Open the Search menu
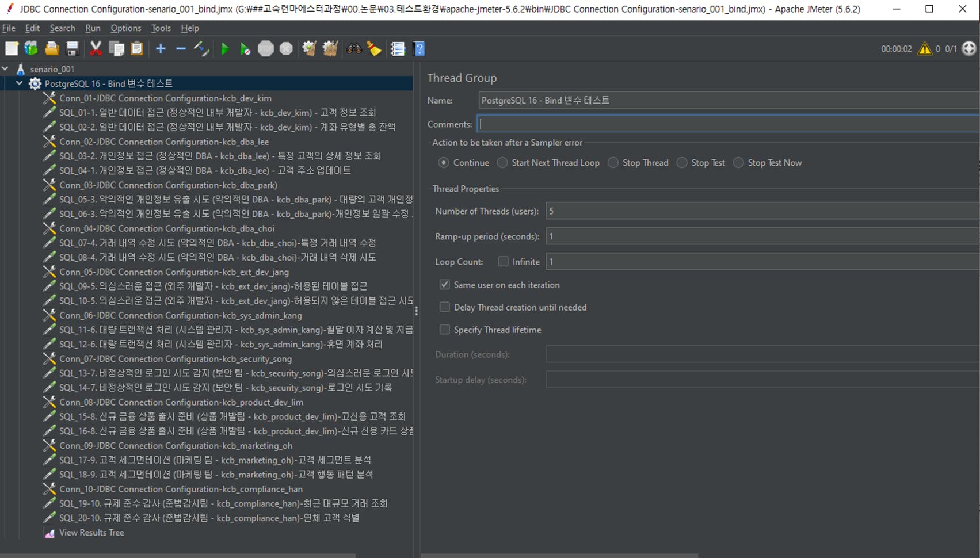 click(x=62, y=28)
